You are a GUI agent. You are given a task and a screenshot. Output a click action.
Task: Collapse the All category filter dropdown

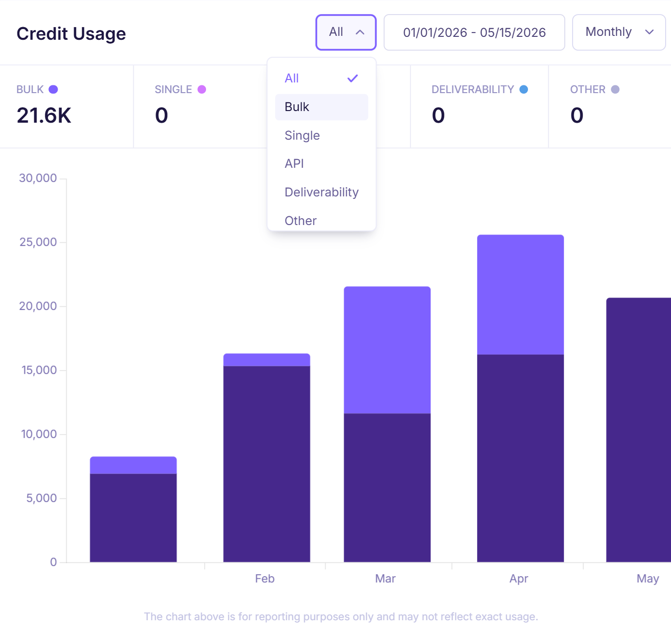pos(346,32)
